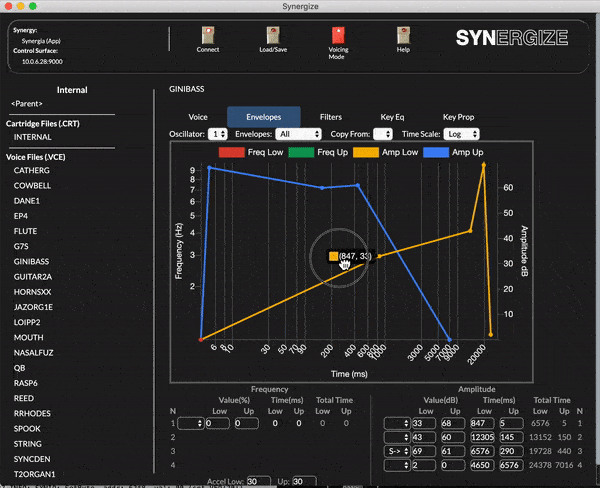Switch to the Voice tab
This screenshot has width=600, height=488.
pyautogui.click(x=198, y=117)
